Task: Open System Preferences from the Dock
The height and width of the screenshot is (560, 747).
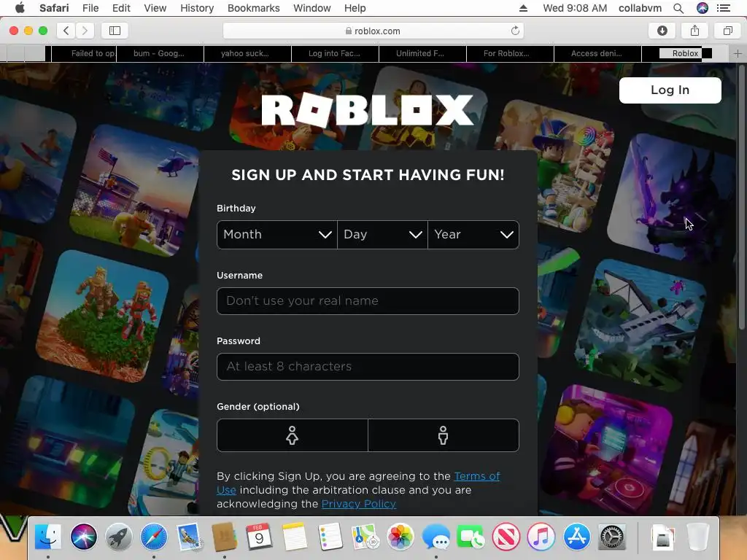Action: [x=612, y=537]
